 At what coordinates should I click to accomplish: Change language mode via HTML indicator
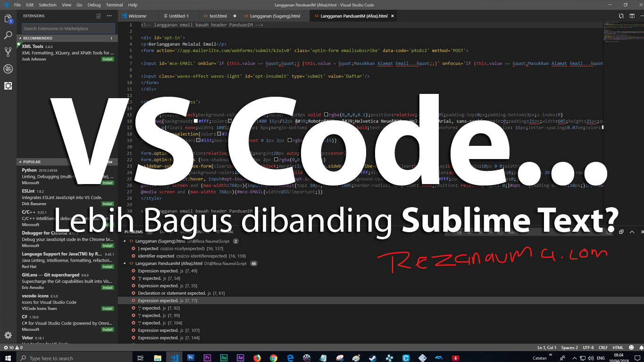click(618, 347)
